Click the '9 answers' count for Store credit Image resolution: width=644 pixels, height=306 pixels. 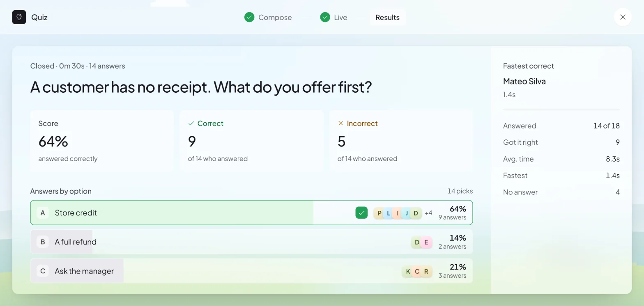tap(452, 217)
